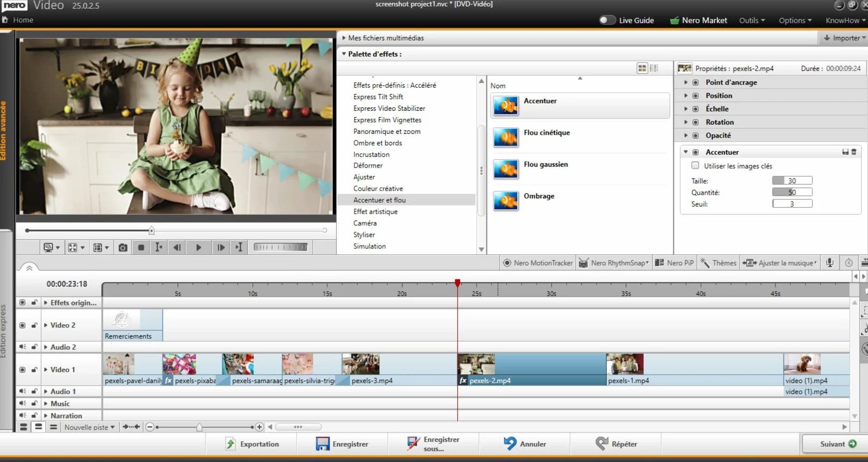Select Express Tilt Shift category
The width and height of the screenshot is (868, 462).
point(378,96)
